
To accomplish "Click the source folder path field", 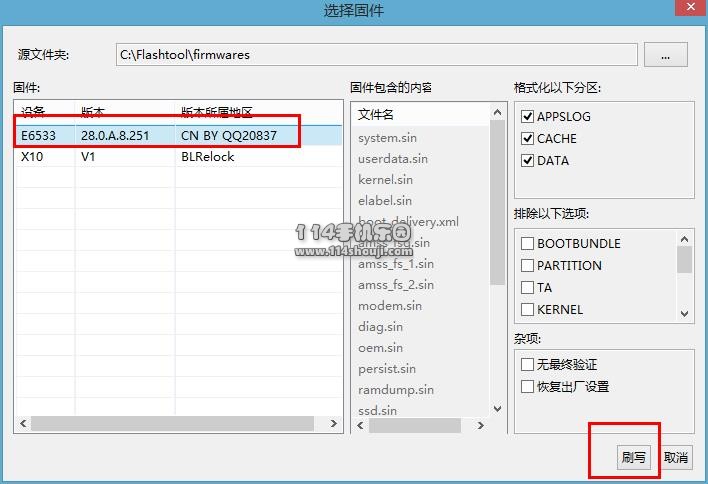I will click(375, 55).
